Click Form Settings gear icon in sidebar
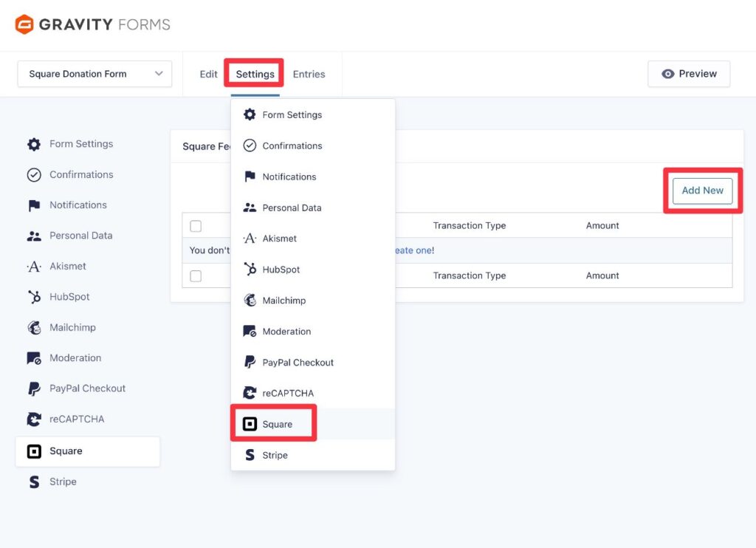The width and height of the screenshot is (756, 548). [x=34, y=144]
